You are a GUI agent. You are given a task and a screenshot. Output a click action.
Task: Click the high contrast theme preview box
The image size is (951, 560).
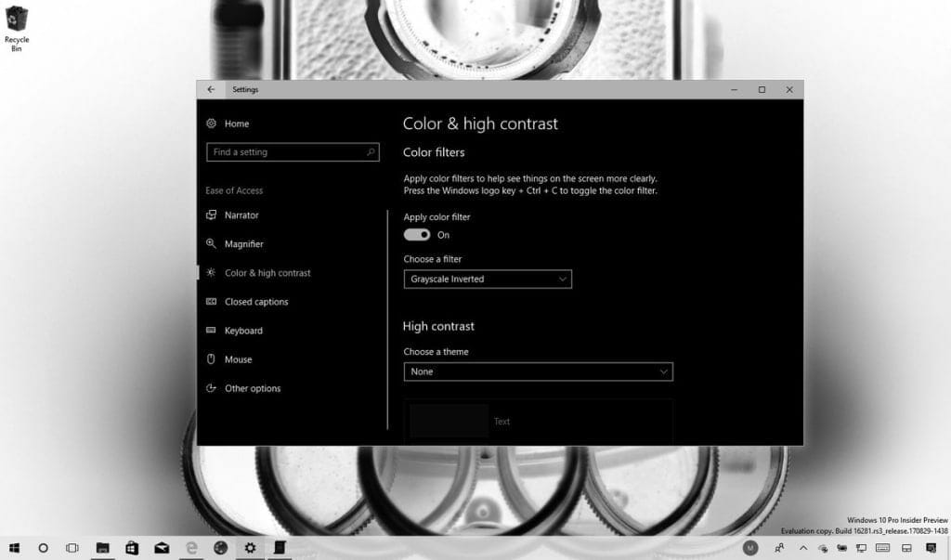[538, 421]
